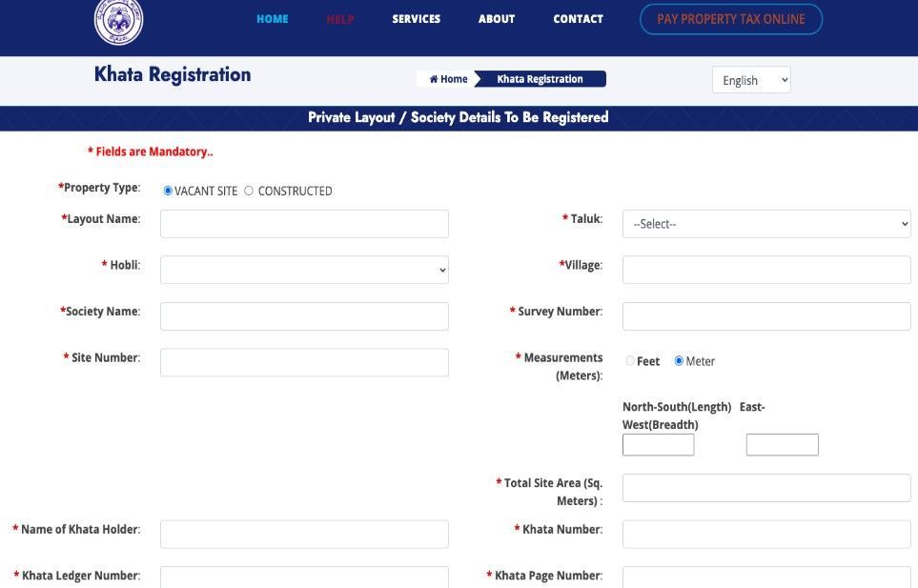Click the Survey Number input field

pyautogui.click(x=766, y=316)
